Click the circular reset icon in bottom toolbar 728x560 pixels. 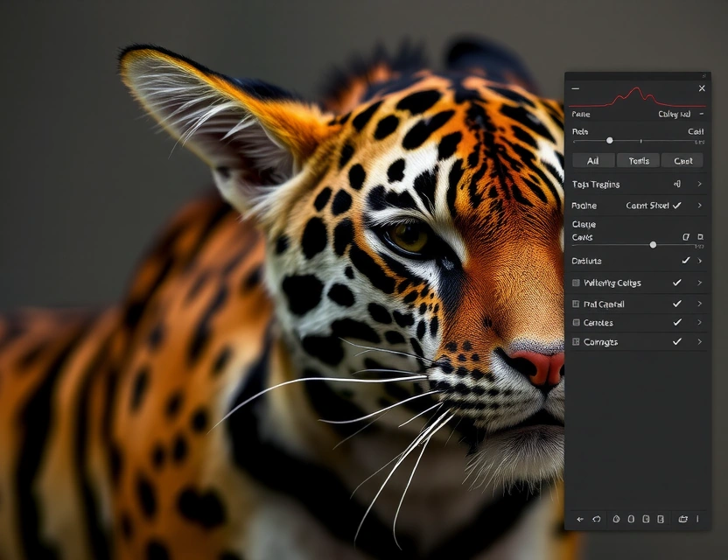pyautogui.click(x=597, y=519)
